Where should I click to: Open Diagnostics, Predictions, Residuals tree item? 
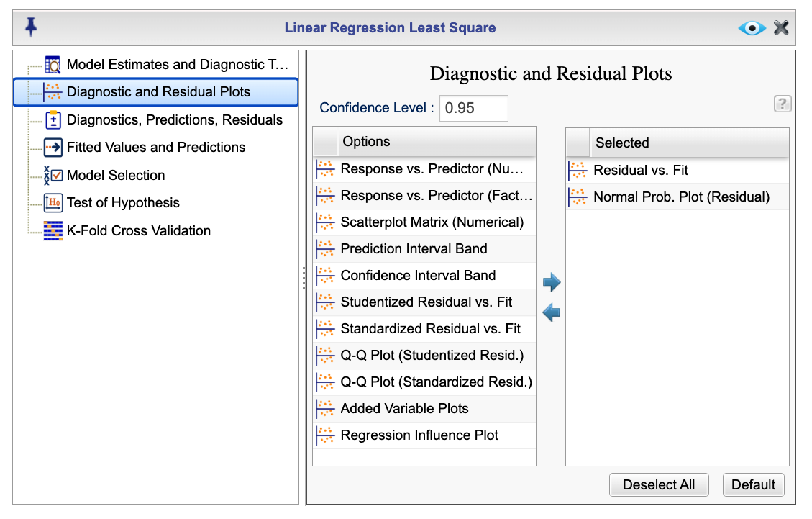click(175, 119)
